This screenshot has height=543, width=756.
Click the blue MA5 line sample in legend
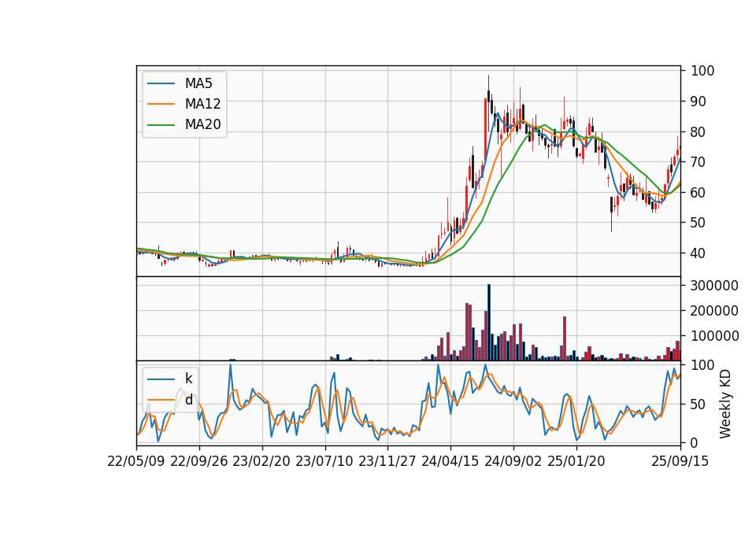click(x=161, y=84)
